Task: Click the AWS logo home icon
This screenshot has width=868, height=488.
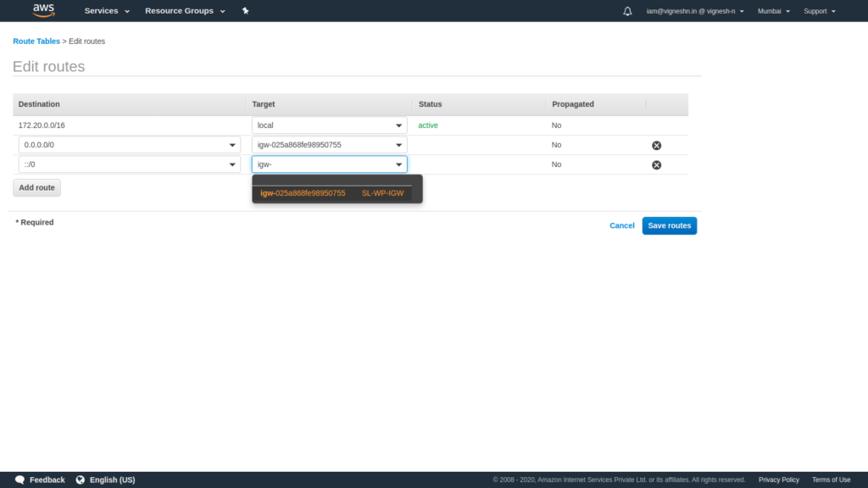Action: coord(43,10)
